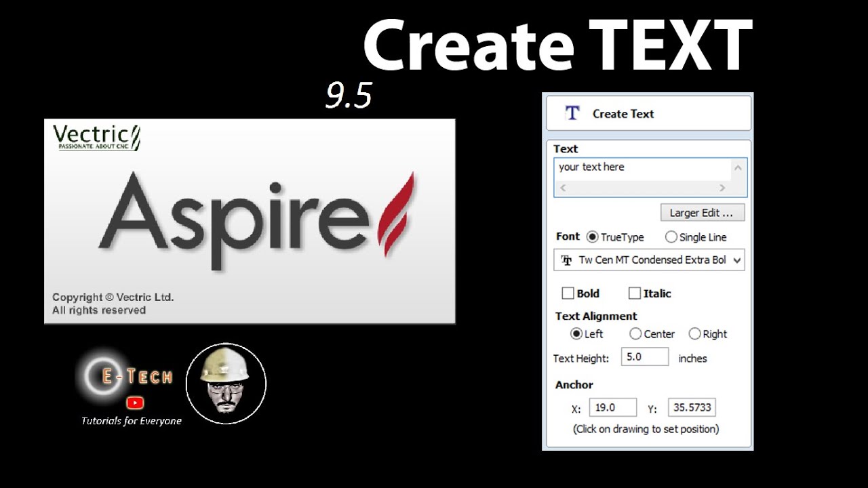Click the 'Tutorials for Everyone' caption

132,421
